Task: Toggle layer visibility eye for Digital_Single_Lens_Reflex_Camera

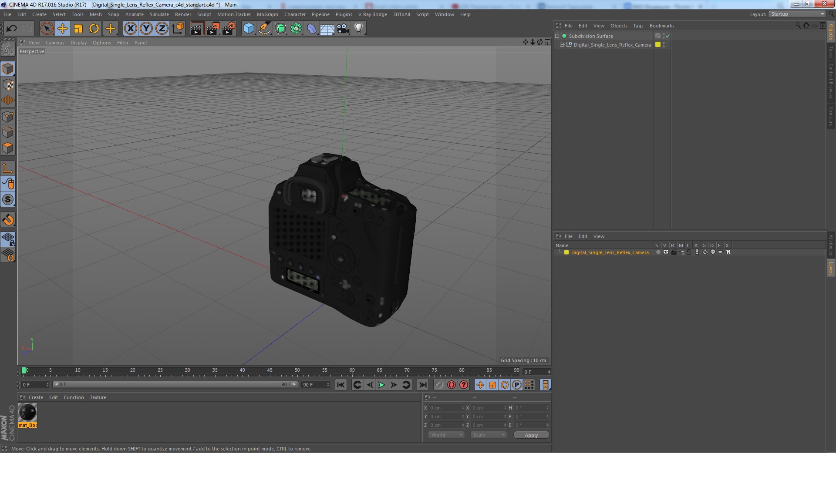Action: click(x=666, y=252)
